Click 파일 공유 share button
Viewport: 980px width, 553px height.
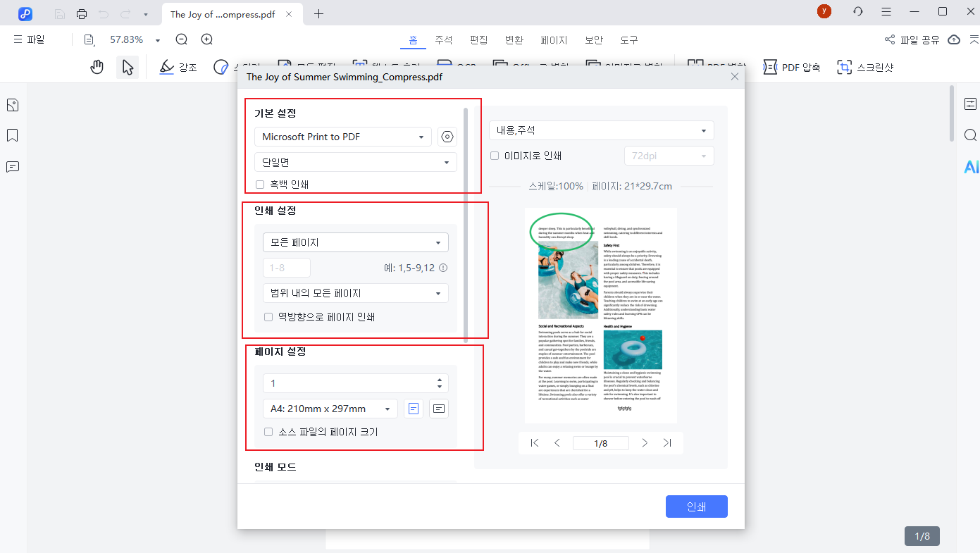(x=912, y=40)
